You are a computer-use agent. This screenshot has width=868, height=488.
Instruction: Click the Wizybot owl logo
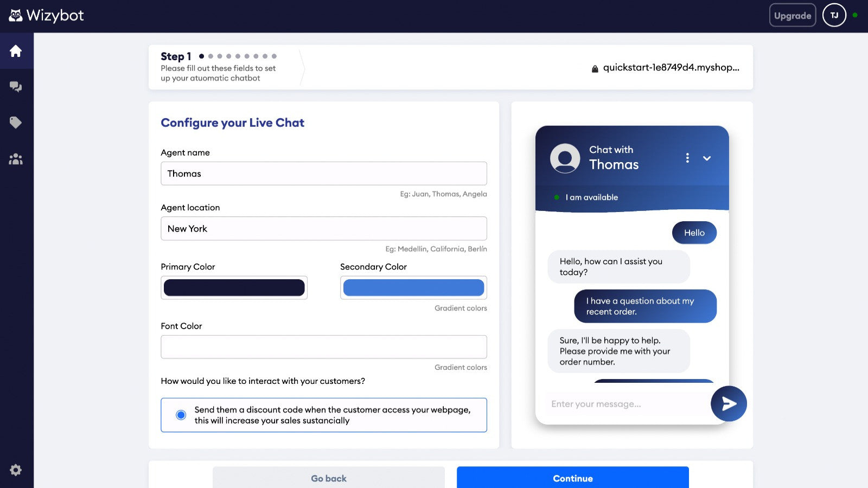pos(16,16)
